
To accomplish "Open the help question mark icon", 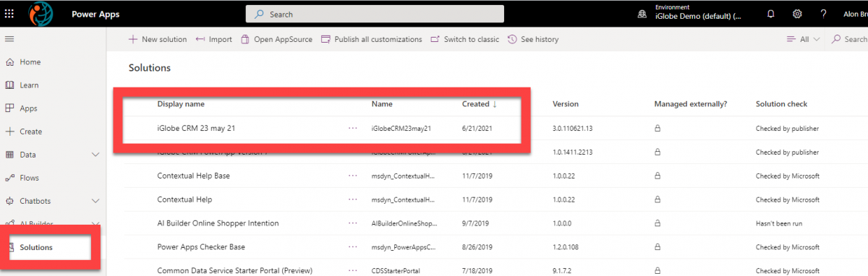I will (823, 14).
